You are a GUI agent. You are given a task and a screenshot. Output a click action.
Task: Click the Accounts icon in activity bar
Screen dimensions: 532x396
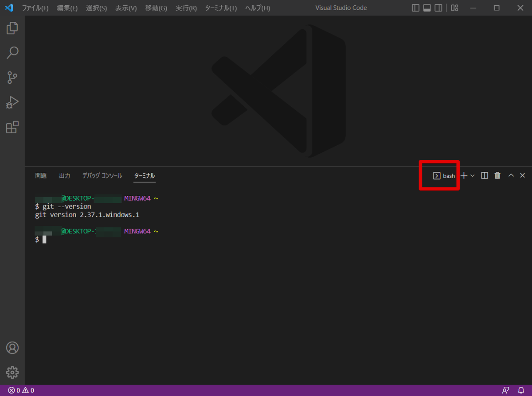click(x=12, y=348)
